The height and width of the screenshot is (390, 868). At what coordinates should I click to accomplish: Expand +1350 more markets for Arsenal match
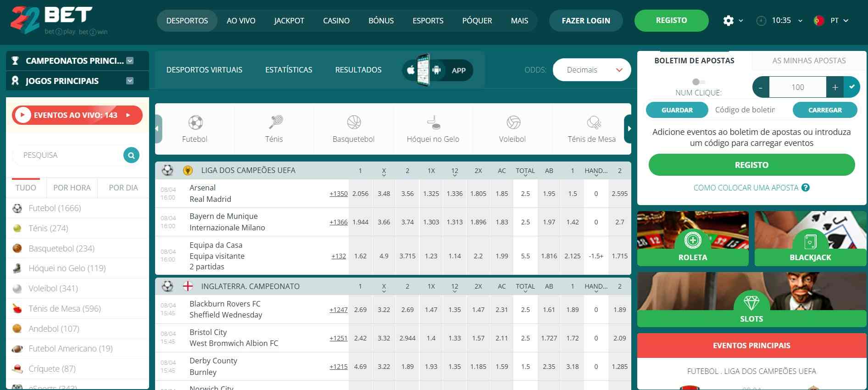coord(339,194)
